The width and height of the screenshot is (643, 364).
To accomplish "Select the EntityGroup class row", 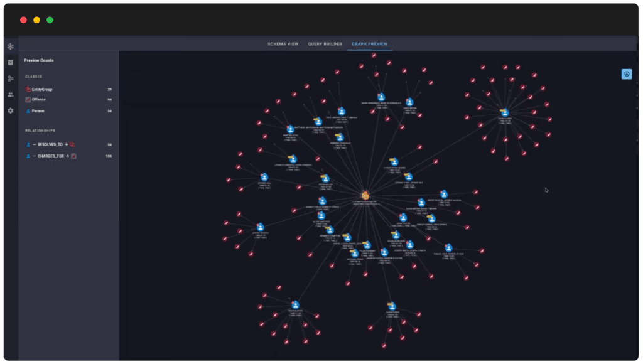I will [68, 89].
